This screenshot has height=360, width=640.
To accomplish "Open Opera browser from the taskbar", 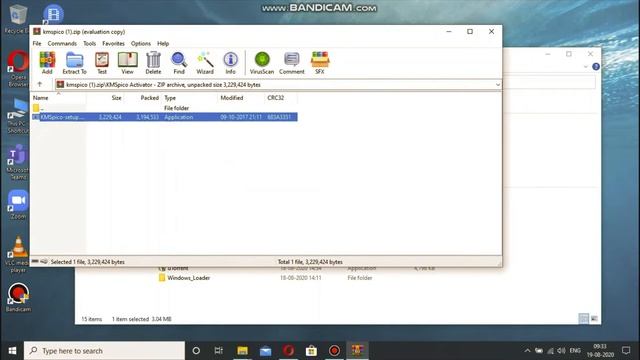I will coord(289,351).
